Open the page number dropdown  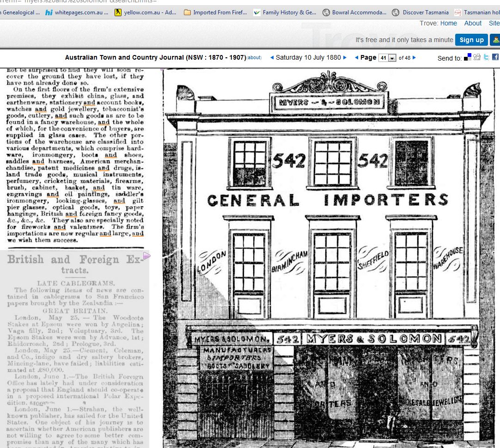387,58
